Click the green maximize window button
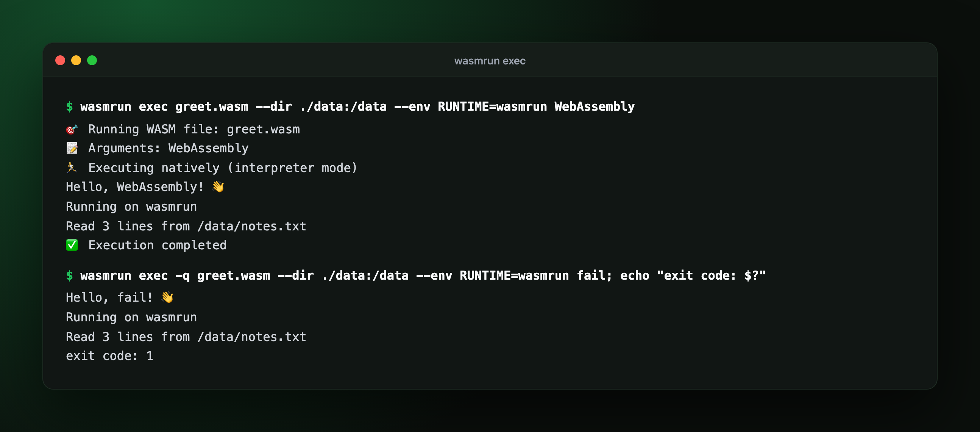 [92, 61]
